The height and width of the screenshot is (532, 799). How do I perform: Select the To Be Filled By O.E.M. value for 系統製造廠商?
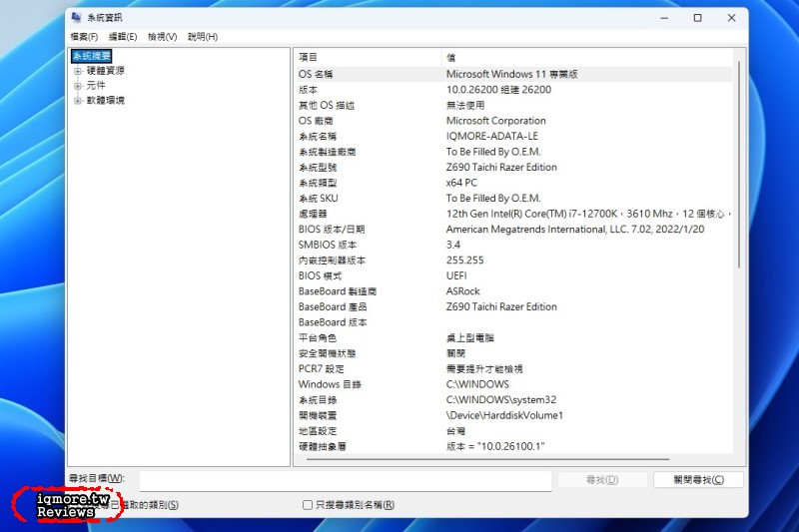click(493, 152)
